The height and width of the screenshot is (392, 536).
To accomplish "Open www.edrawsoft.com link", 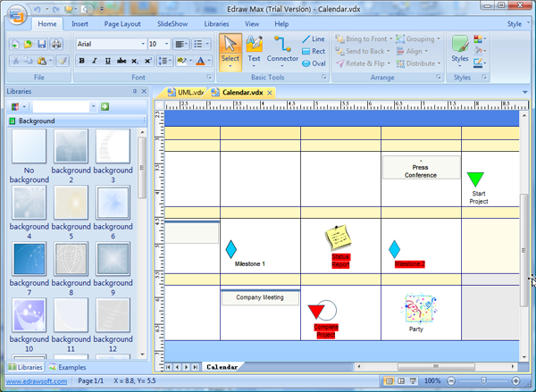I will click(x=37, y=381).
